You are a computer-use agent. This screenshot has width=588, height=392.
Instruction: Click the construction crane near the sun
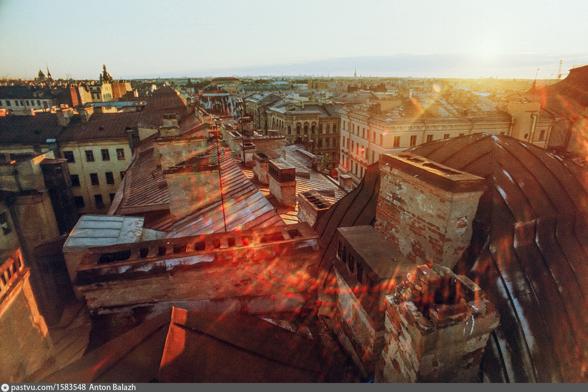560,70
